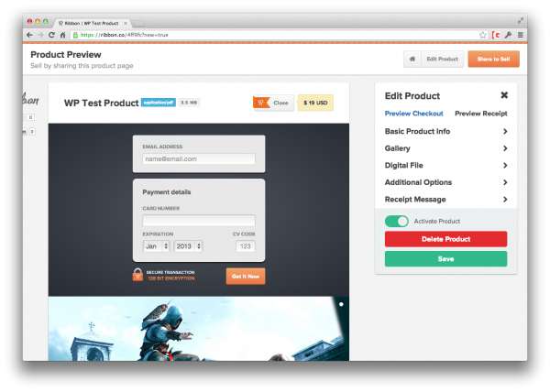550x392 pixels.
Task: Go back with the browser back arrow
Action: point(29,35)
